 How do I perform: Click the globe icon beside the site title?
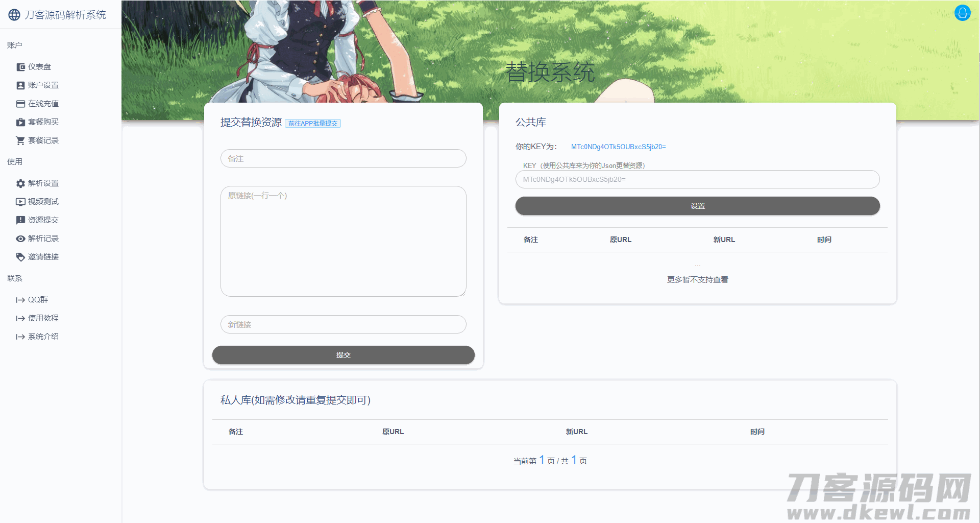tap(14, 15)
